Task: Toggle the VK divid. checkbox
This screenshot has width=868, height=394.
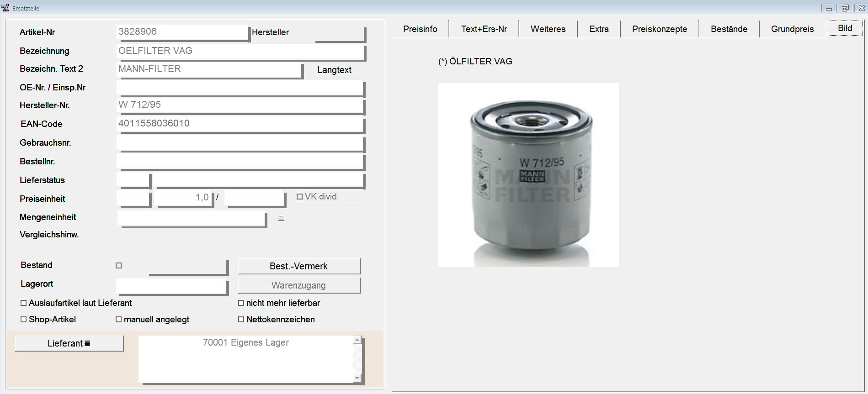Action: pos(299,197)
